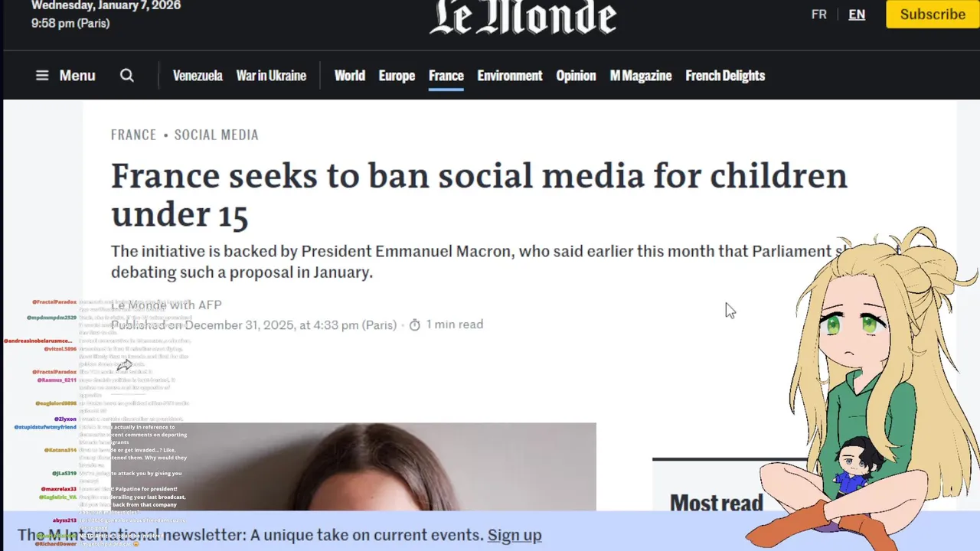This screenshot has width=980, height=551.
Task: Open the Venezuela section
Action: point(198,76)
